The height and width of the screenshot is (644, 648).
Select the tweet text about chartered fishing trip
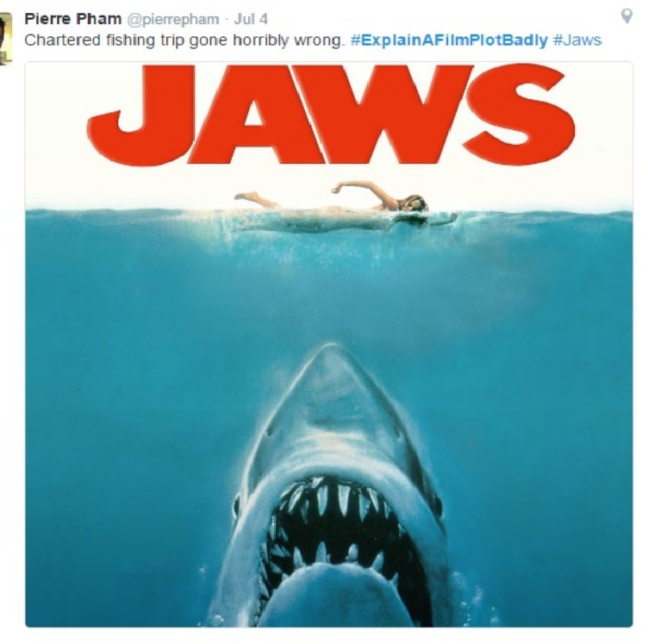(184, 41)
